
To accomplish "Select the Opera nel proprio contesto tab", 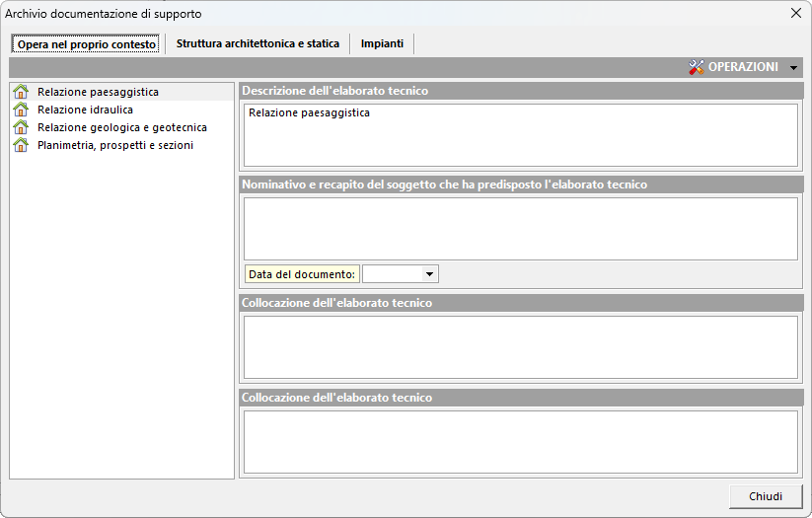I will coord(87,44).
